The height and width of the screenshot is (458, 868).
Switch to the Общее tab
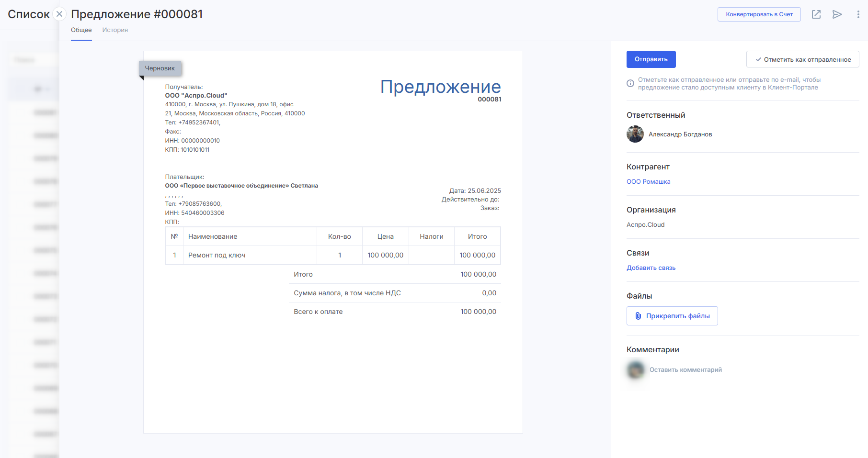81,30
